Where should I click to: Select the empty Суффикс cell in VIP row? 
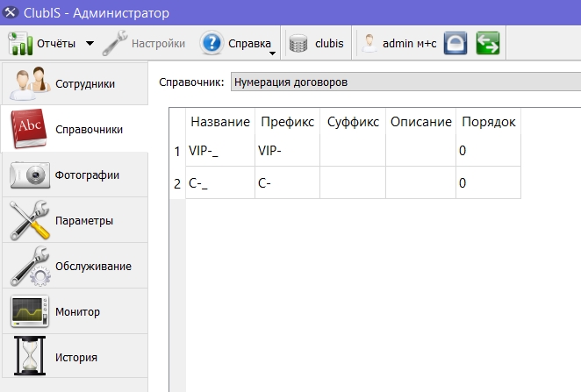[x=353, y=151]
